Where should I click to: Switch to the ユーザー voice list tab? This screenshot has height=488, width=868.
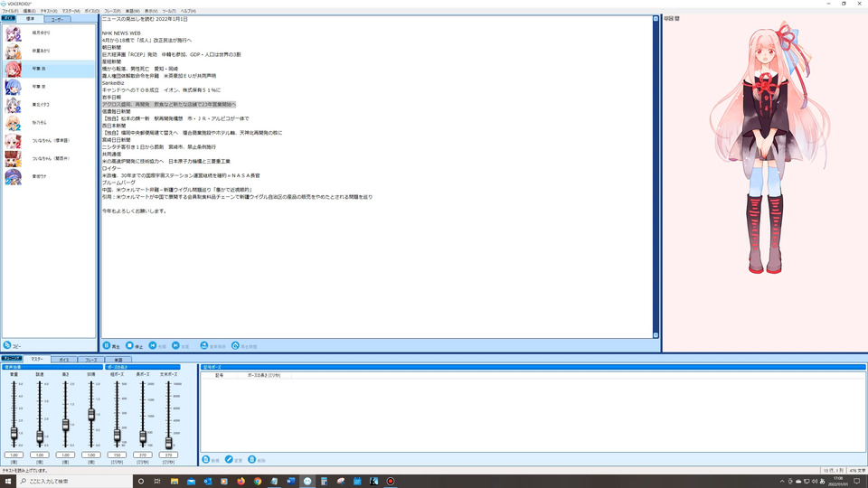[x=57, y=19]
